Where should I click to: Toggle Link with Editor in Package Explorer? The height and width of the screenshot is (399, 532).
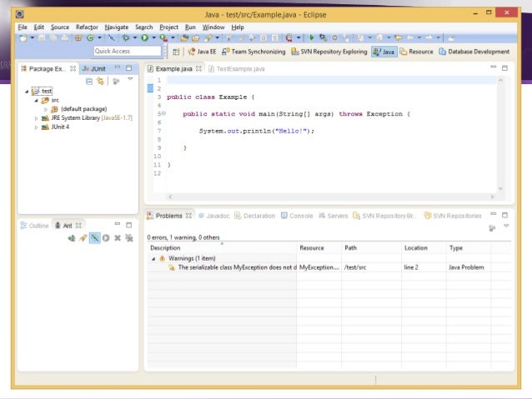point(101,81)
